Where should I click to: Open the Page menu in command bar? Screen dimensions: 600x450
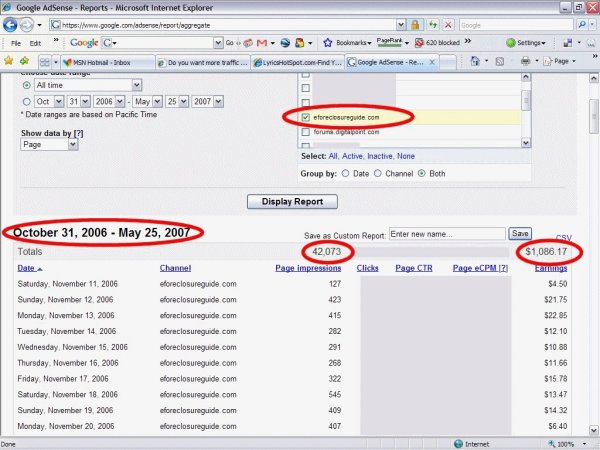coord(560,61)
